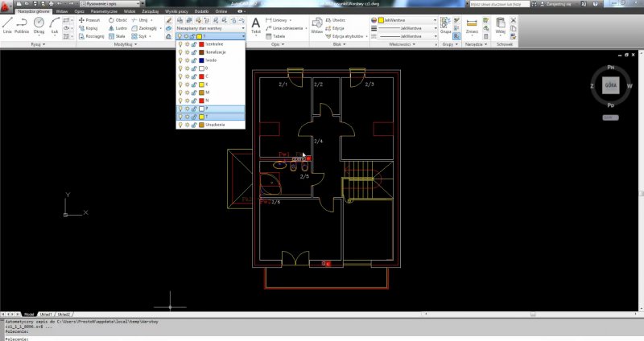Toggle freeze sun icon for layer !woda
Image resolution: width=644 pixels, height=341 pixels.
188,60
